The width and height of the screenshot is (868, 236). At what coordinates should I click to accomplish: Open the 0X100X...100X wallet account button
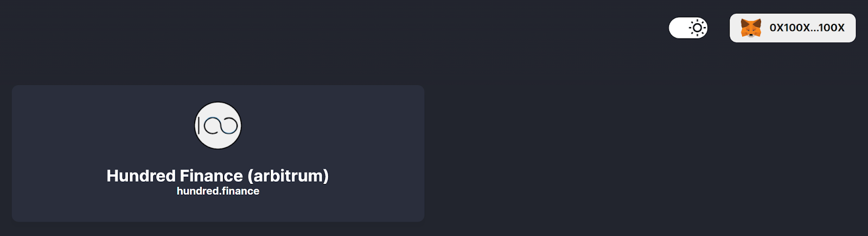pos(793,28)
